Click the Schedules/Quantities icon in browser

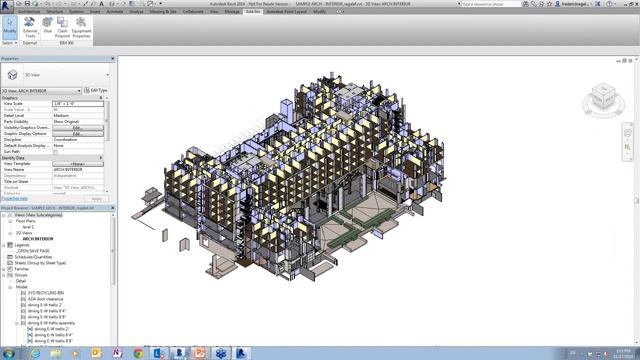10,257
